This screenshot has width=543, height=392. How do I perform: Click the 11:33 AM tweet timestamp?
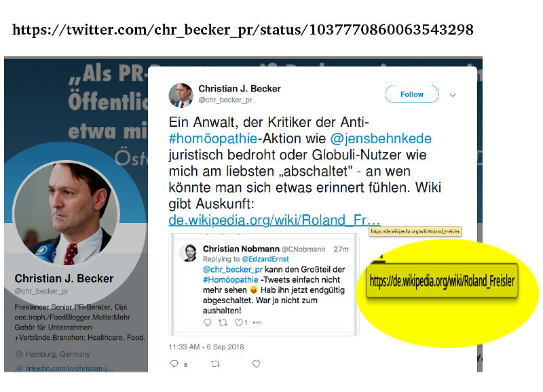(206, 347)
